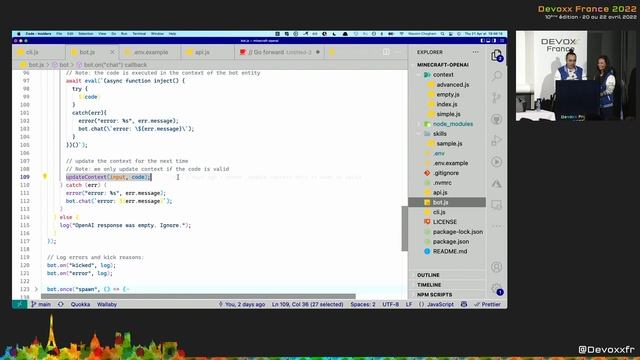
Task: Click the main branch indicator
Action: click(x=41, y=304)
